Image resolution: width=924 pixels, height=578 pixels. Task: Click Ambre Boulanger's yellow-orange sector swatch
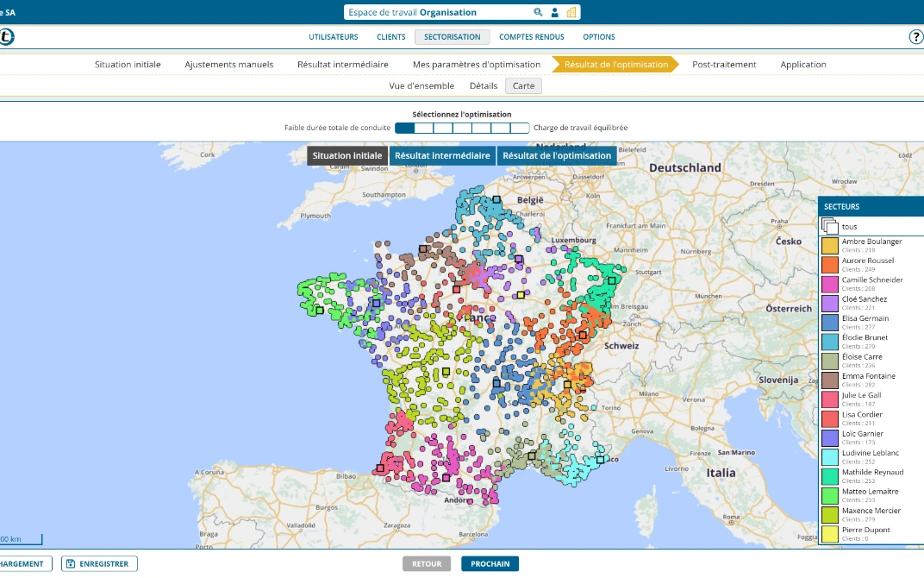pos(829,246)
